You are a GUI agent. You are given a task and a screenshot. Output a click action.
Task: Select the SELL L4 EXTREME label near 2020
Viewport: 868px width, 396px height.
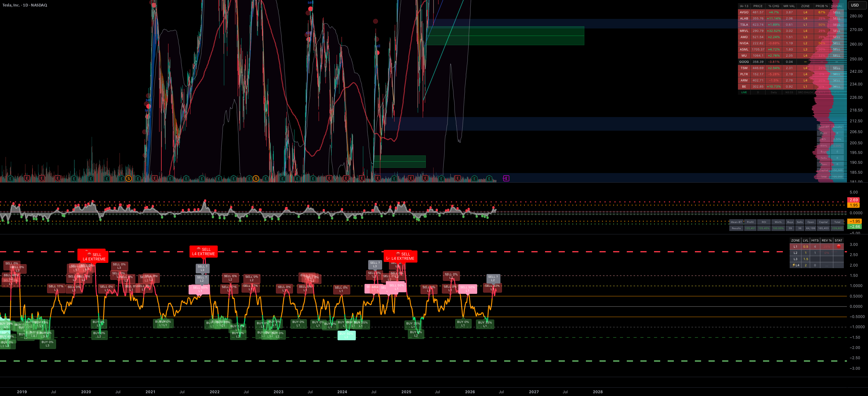tap(94, 257)
